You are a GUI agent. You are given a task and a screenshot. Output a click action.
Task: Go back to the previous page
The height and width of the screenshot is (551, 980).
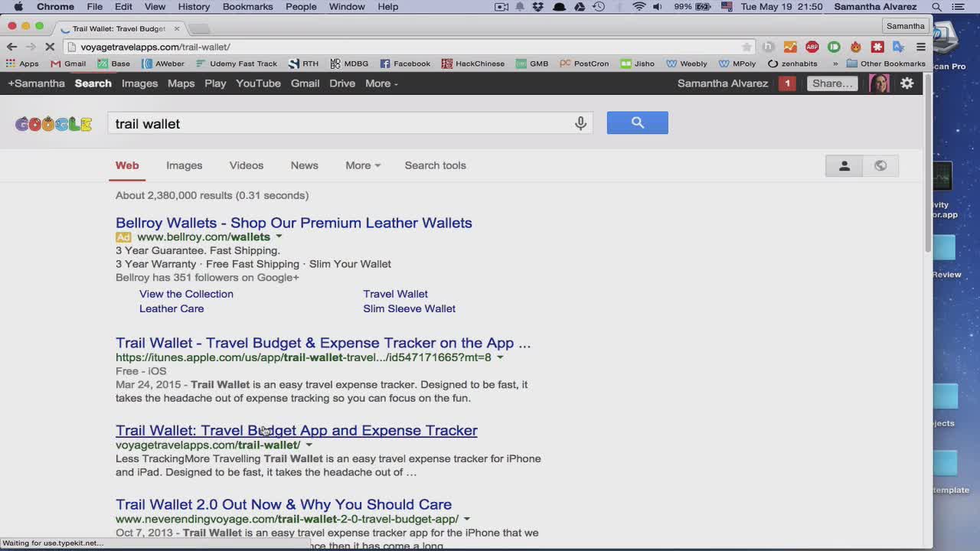11,47
